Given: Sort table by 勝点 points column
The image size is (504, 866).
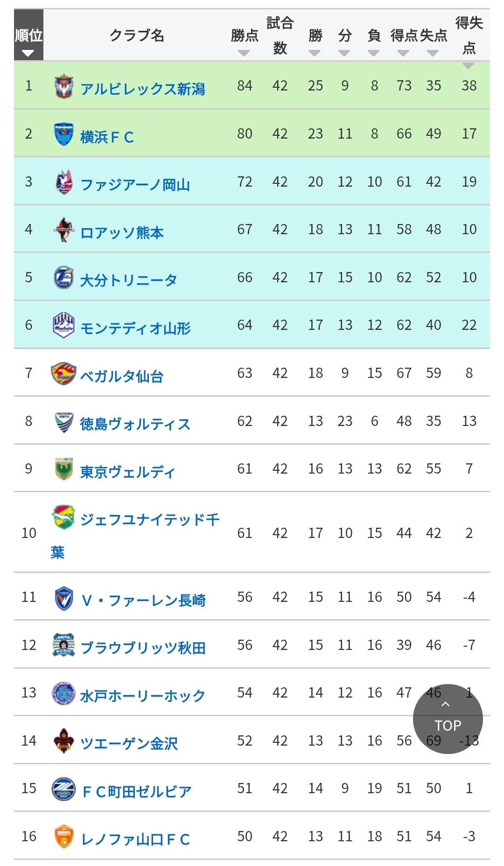Looking at the screenshot, I should point(244,42).
